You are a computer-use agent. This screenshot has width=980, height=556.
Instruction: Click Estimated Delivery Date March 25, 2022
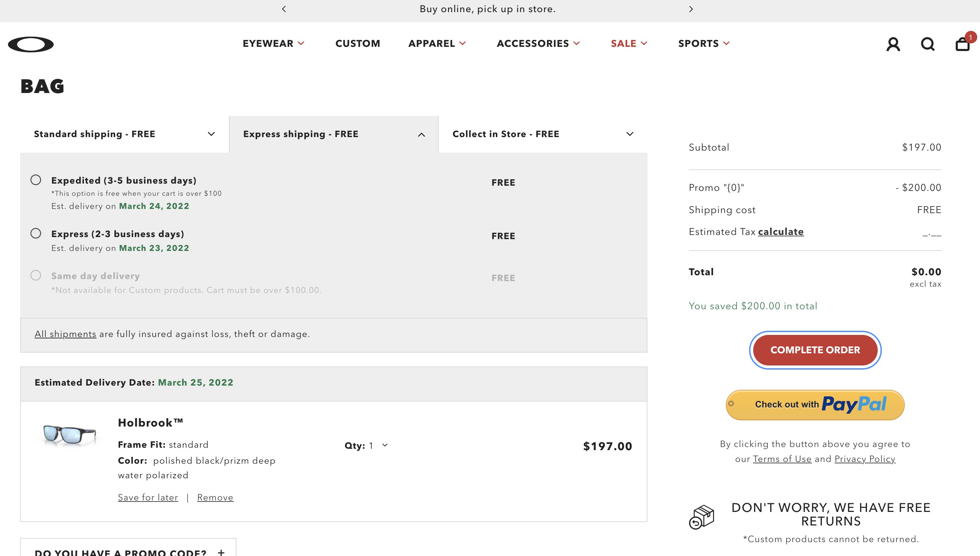point(134,382)
